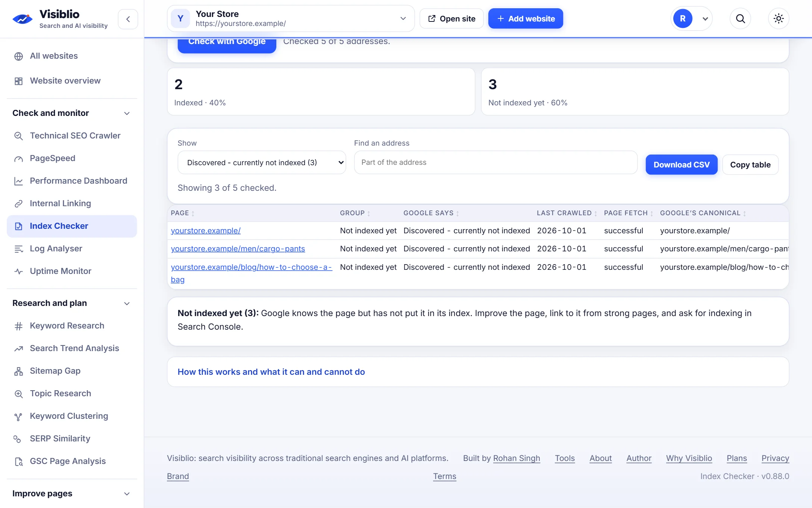This screenshot has width=812, height=508.
Task: Open the Rohan Singh footer link
Action: coord(517,458)
